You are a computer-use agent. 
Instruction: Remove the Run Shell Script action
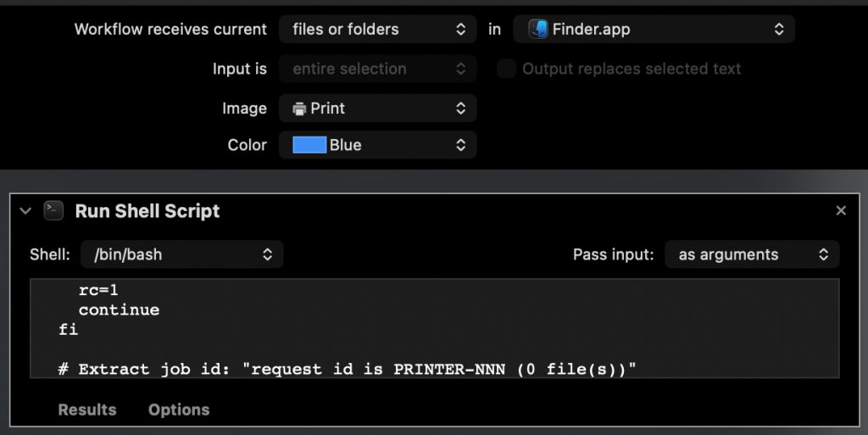841,211
